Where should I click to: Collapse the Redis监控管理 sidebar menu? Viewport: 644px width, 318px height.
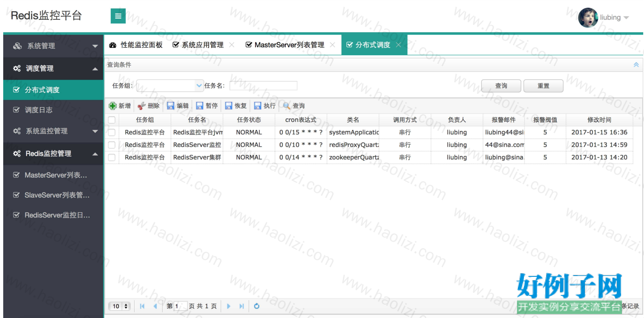tap(53, 154)
